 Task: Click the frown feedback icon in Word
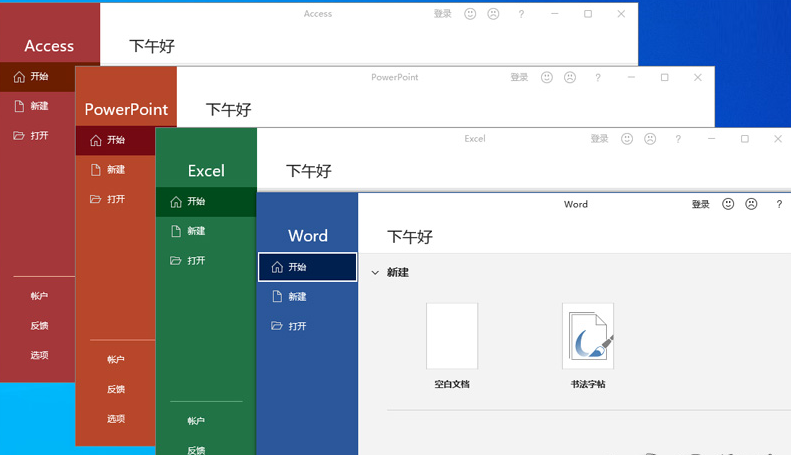tap(751, 204)
